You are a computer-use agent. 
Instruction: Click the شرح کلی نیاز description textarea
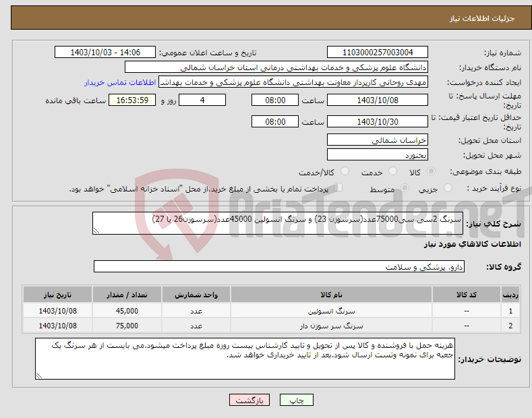coord(278,223)
